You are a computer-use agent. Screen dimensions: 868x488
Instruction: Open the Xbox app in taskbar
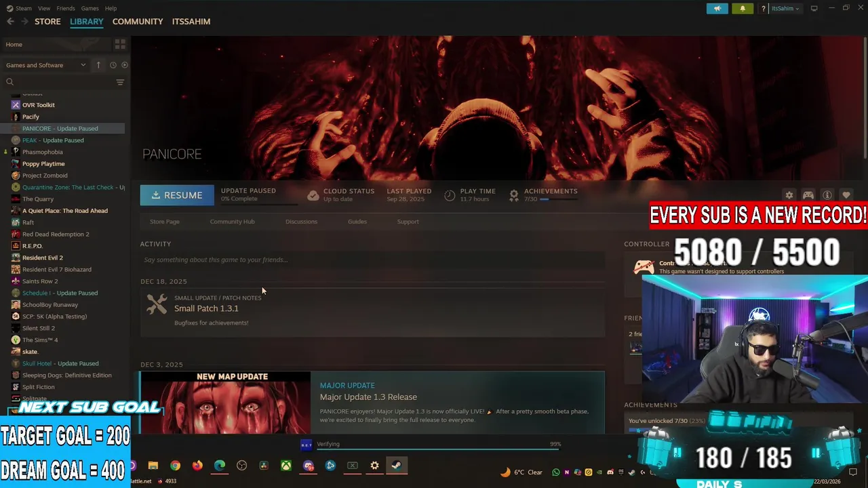coord(287,466)
